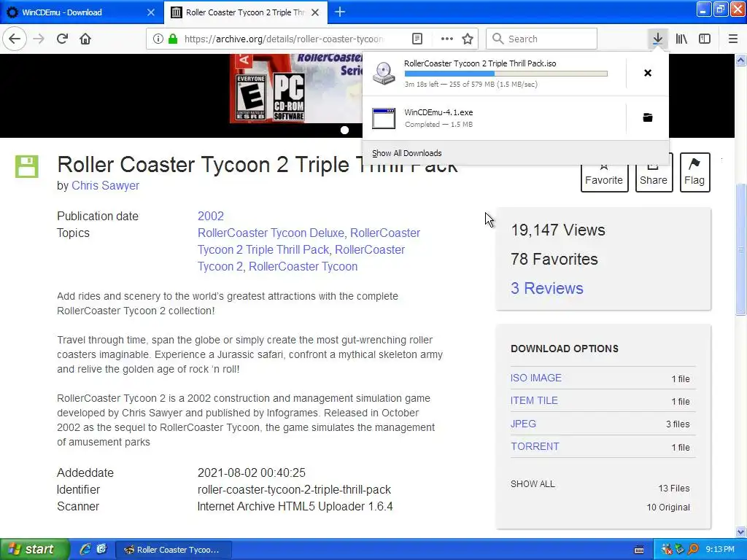The width and height of the screenshot is (747, 560).
Task: Click the second quick launch icon
Action: (101, 549)
